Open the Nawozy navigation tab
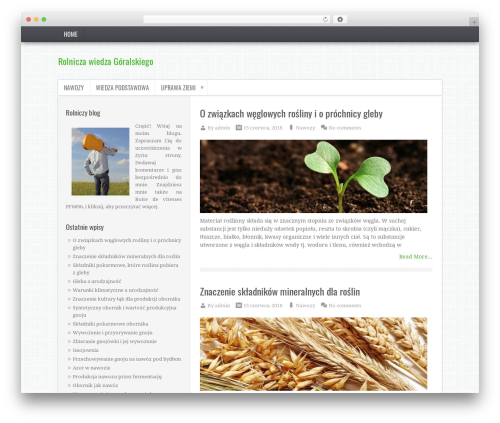 pos(74,88)
